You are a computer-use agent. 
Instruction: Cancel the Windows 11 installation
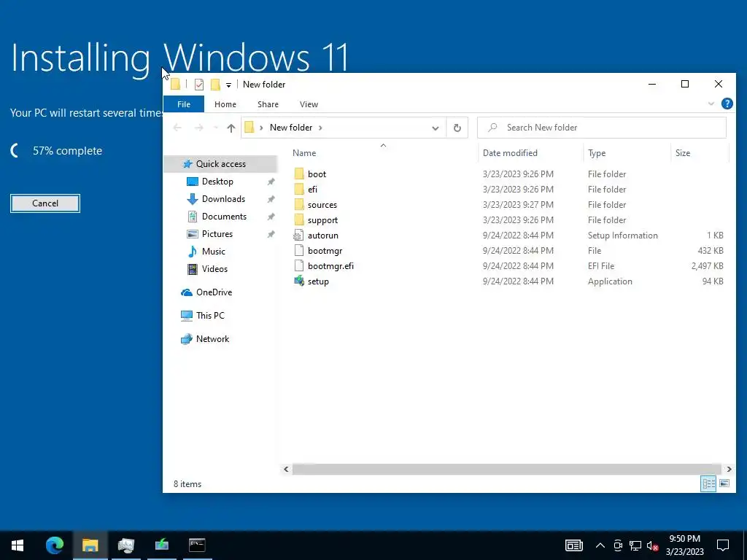(x=45, y=203)
